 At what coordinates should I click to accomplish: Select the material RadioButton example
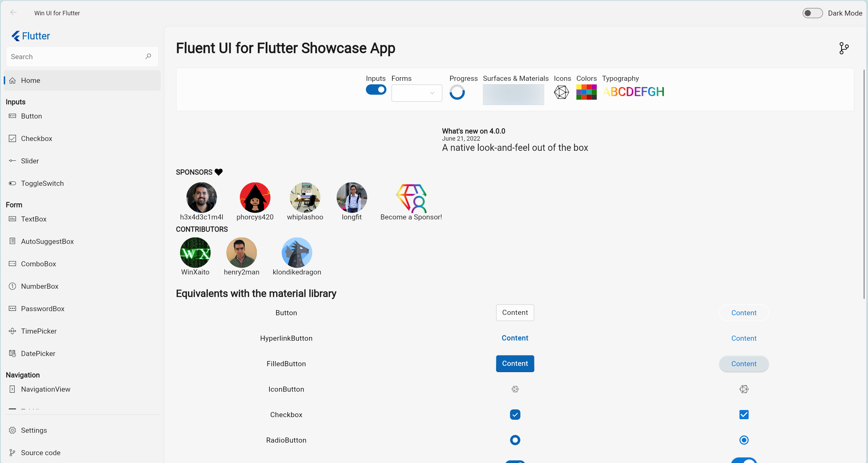click(x=744, y=440)
